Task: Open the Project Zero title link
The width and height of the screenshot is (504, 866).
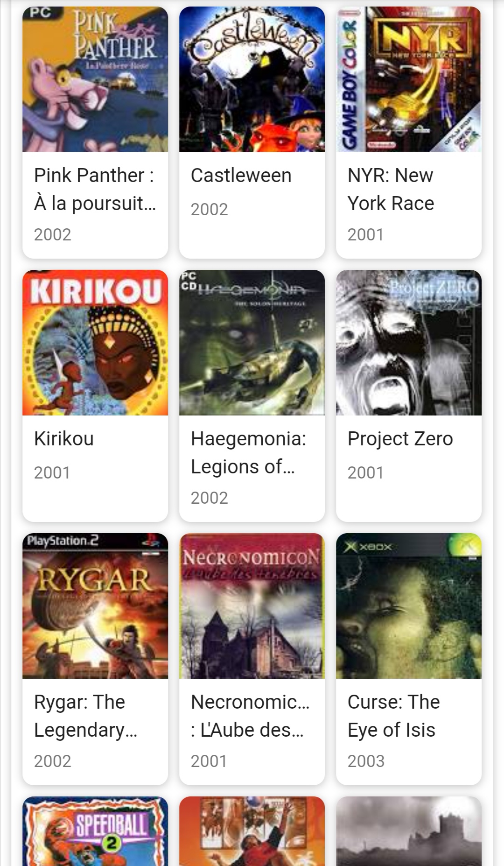Action: 400,439
